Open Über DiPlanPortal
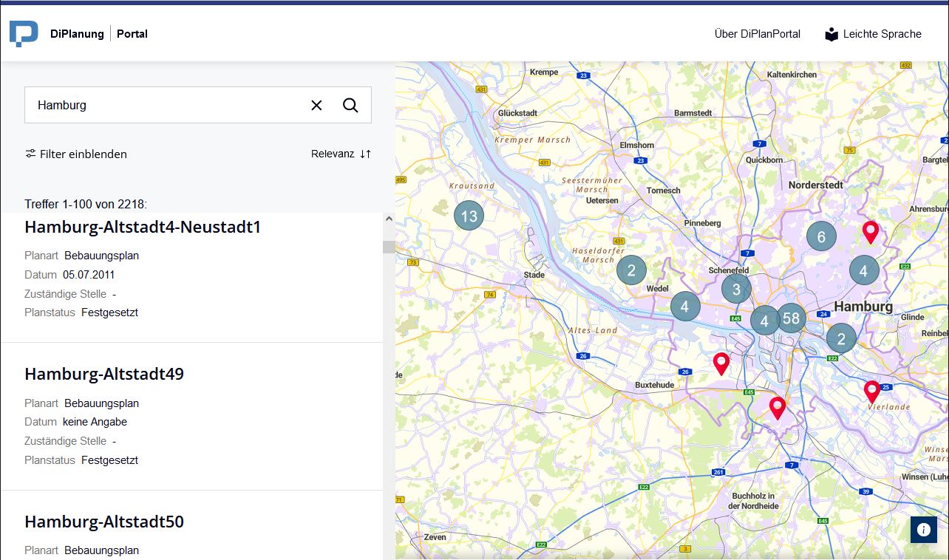The height and width of the screenshot is (560, 949). 757,34
